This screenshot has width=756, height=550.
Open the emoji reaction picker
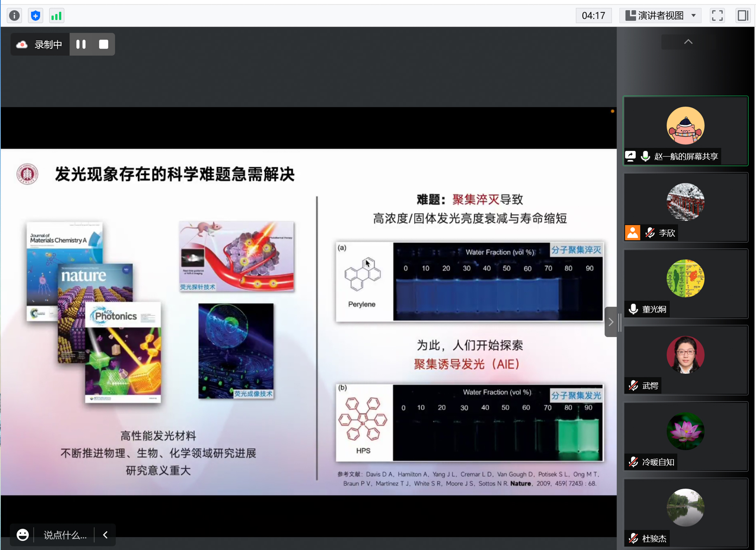[x=23, y=535]
